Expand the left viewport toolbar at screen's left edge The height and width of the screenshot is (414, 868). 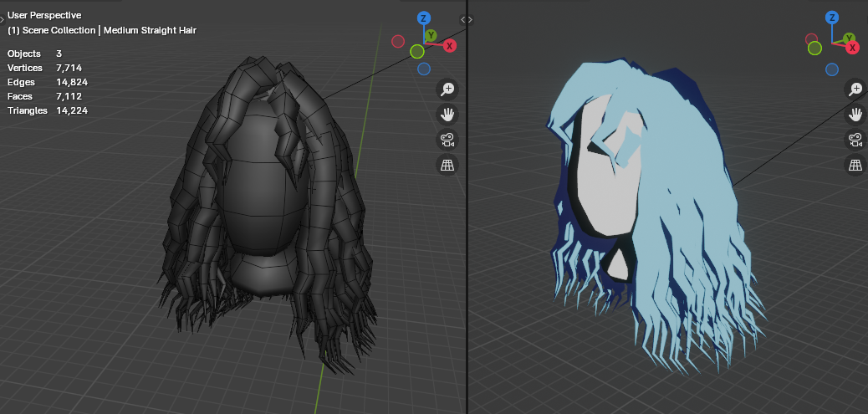click(x=2, y=19)
